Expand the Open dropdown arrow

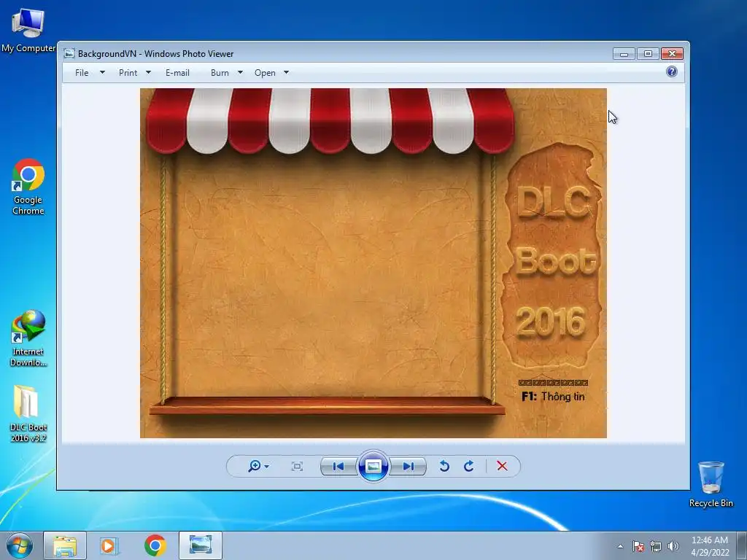pos(286,73)
